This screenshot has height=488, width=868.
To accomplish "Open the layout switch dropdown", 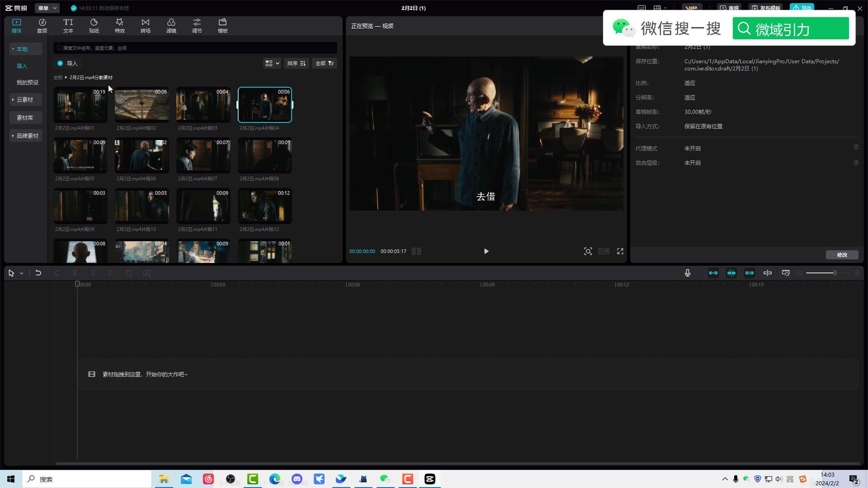I will (660, 8).
